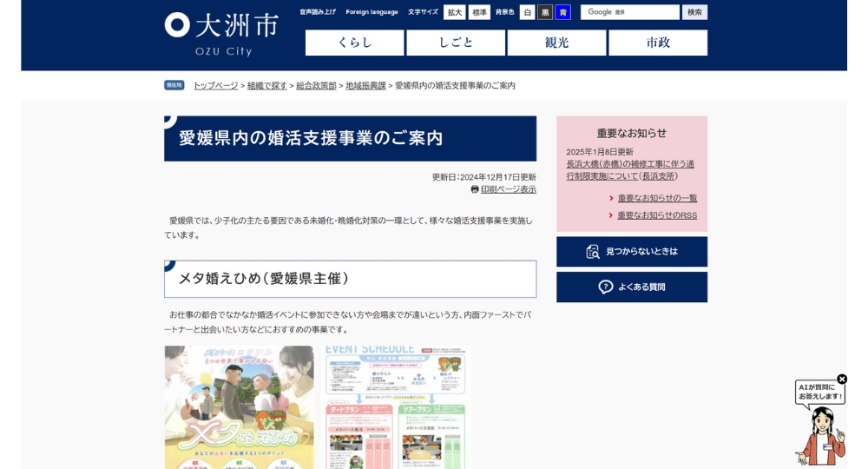Select black background color 黒
The width and height of the screenshot is (868, 469).
(x=545, y=12)
